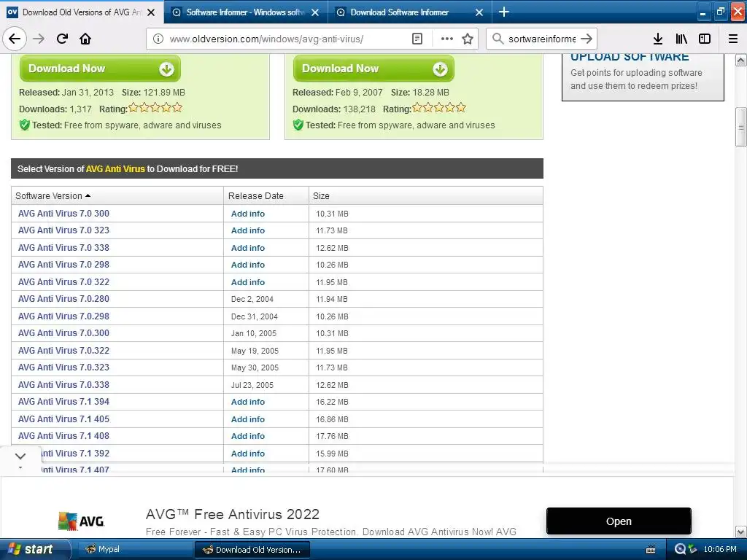This screenshot has height=560, width=747.
Task: Open AVG Anti Virus 7.0 298 link
Action: point(63,264)
